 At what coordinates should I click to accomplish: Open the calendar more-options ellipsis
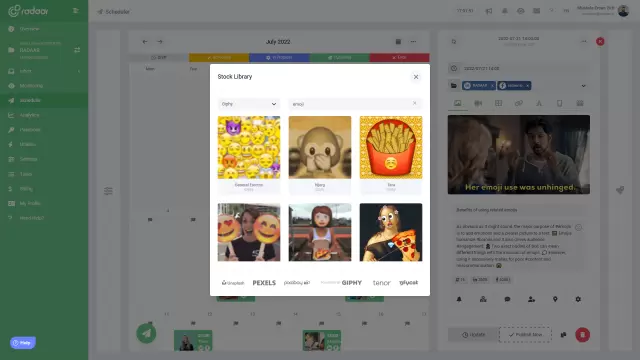click(x=413, y=42)
